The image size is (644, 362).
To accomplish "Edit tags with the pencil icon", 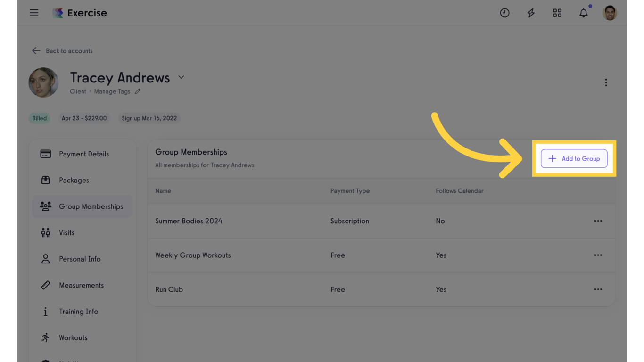I will click(138, 91).
